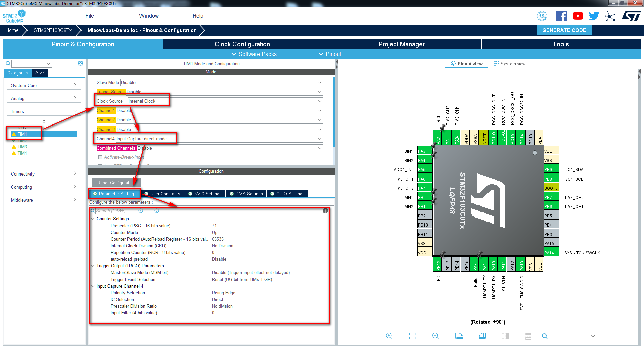
Task: Click the BOOT0 pin on chip
Action: (x=551, y=188)
